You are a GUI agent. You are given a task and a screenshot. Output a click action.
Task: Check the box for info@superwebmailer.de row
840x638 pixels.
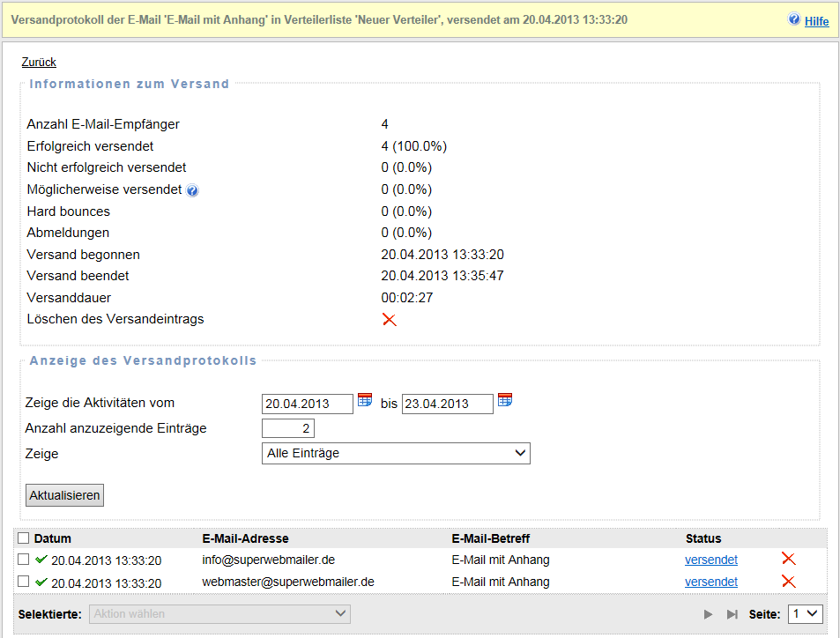coord(24,560)
